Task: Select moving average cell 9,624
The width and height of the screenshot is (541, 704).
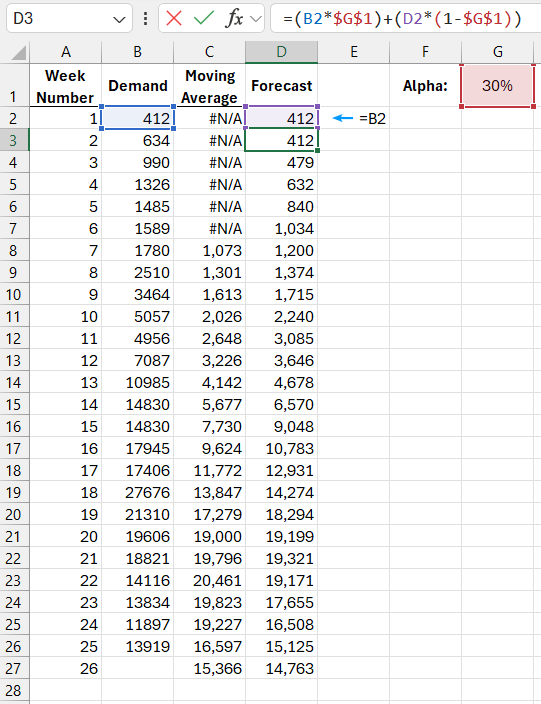Action: (209, 449)
